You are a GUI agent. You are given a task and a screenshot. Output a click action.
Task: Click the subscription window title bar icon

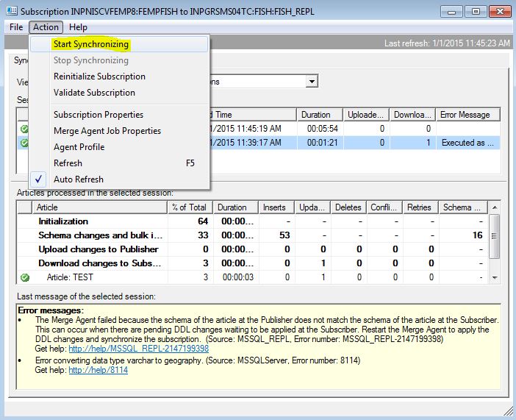[x=12, y=11]
